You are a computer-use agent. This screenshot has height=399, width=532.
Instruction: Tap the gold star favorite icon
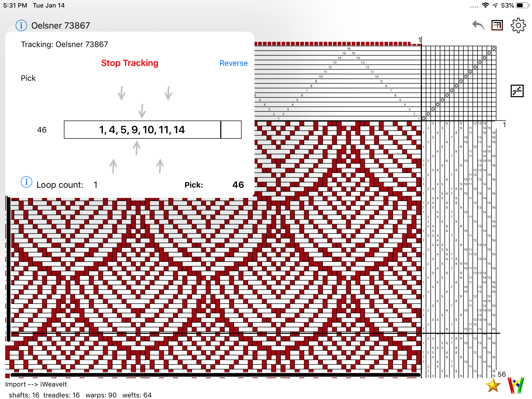click(x=493, y=385)
